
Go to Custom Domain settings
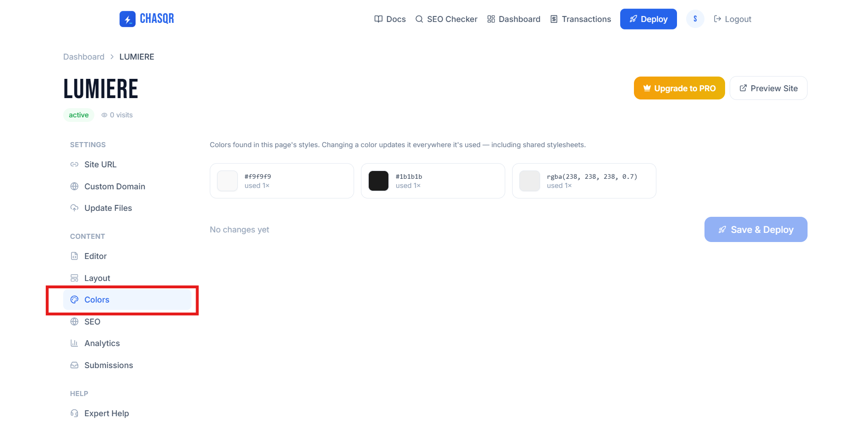(127, 187)
